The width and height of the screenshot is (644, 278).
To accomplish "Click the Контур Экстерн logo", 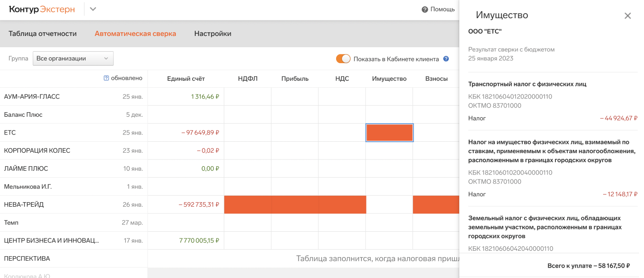I will pyautogui.click(x=42, y=9).
